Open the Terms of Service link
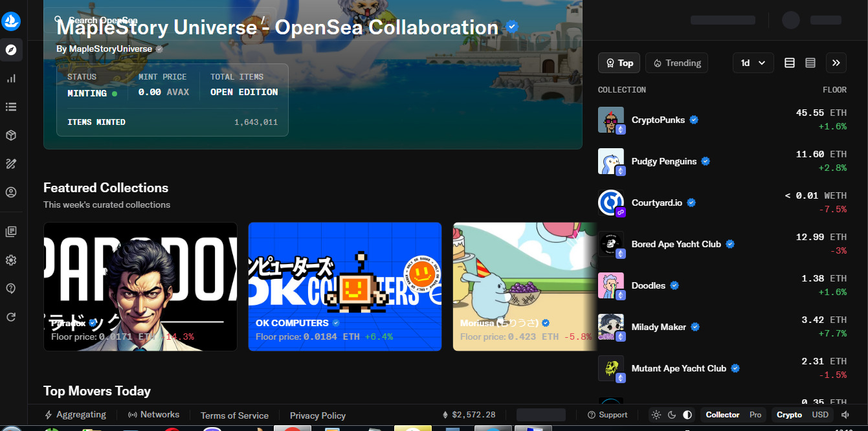Viewport: 868px width, 431px height. tap(234, 415)
